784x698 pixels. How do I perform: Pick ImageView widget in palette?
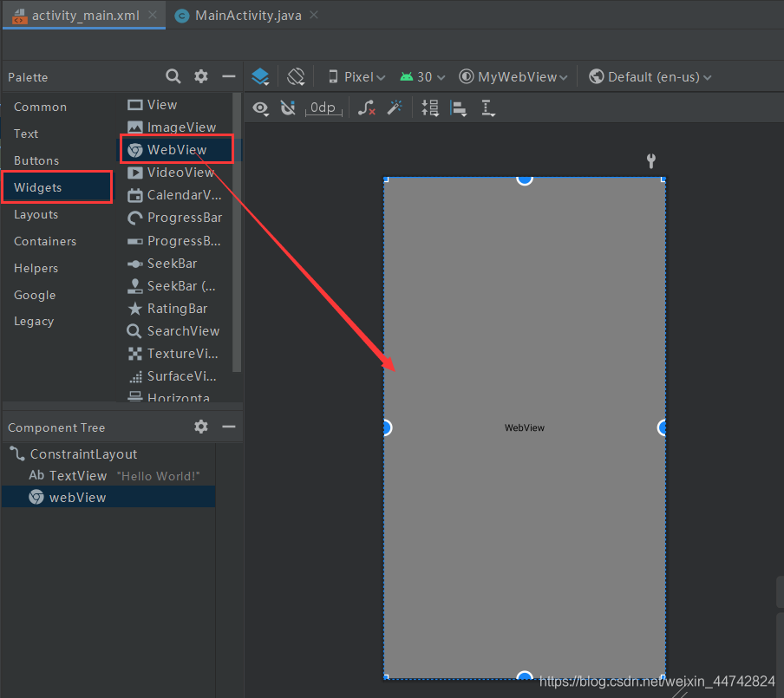172,127
